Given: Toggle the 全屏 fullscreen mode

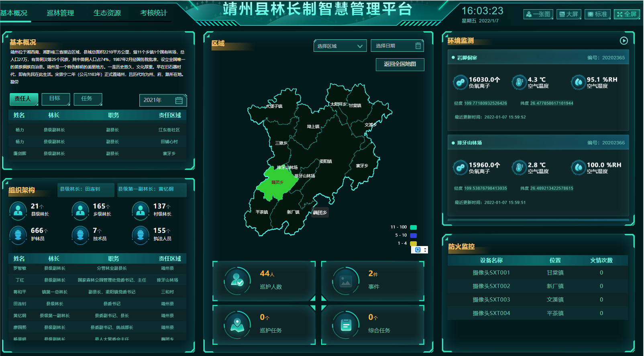Looking at the screenshot, I should pyautogui.click(x=627, y=14).
